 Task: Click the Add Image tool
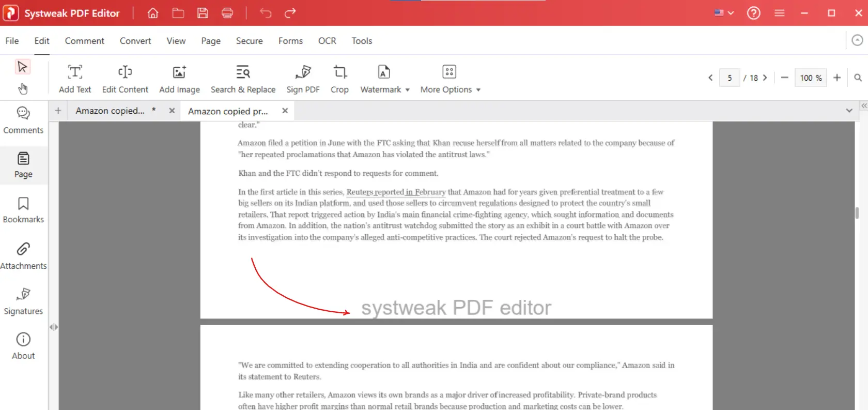(x=179, y=79)
